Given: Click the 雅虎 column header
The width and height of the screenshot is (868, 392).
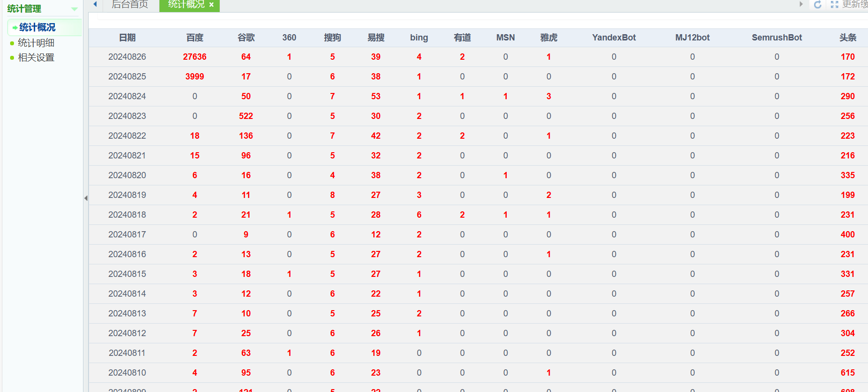Looking at the screenshot, I should tap(549, 38).
